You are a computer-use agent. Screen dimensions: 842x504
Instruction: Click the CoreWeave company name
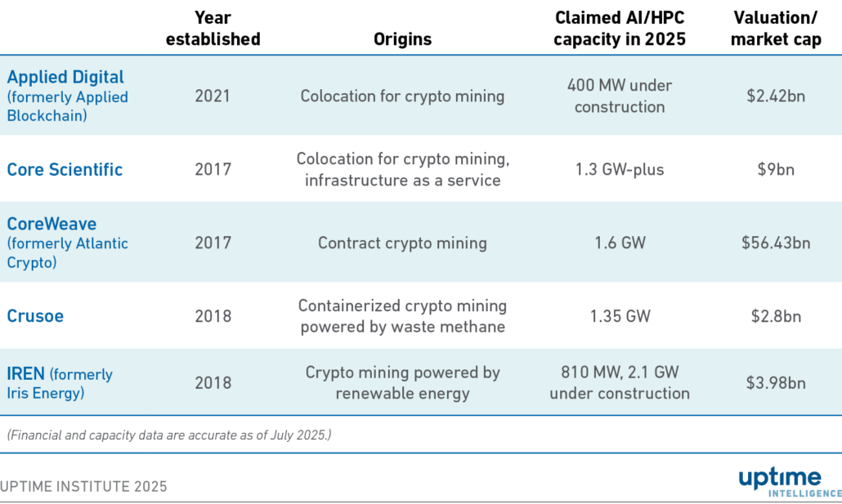(x=52, y=224)
